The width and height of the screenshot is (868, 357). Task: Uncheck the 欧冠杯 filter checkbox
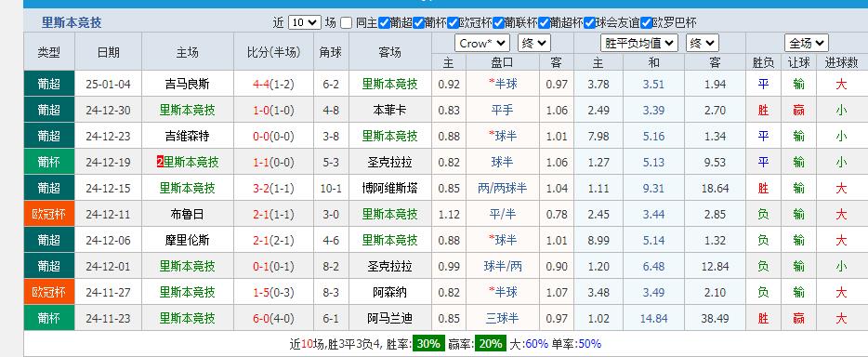pos(453,23)
